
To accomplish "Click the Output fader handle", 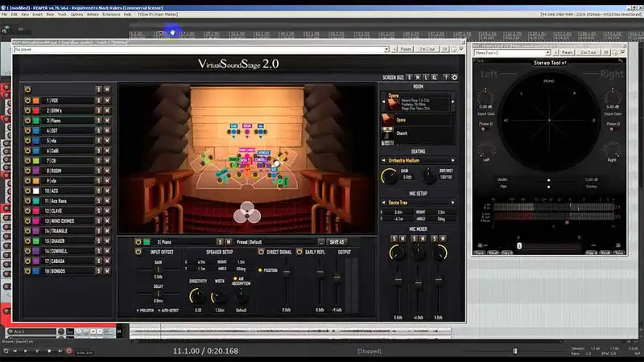I will [336, 278].
